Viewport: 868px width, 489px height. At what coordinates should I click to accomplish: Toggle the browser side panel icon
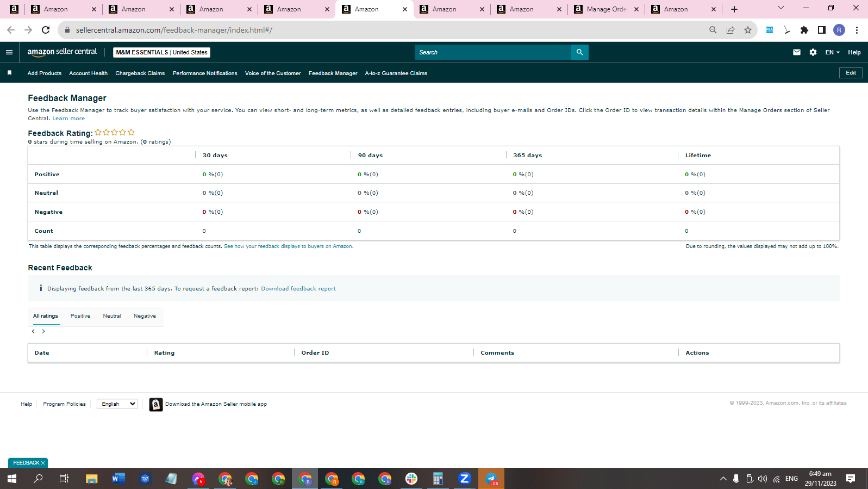coord(822,30)
